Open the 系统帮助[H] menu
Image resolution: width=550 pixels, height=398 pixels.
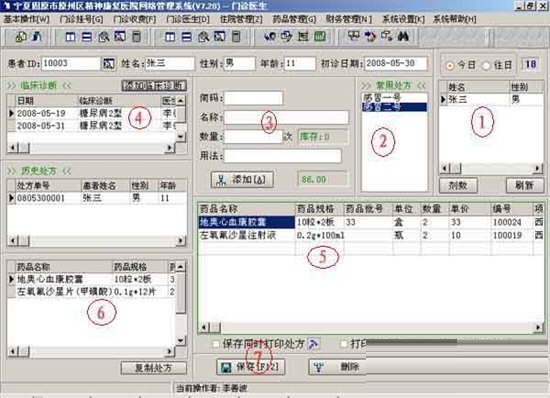click(455, 19)
